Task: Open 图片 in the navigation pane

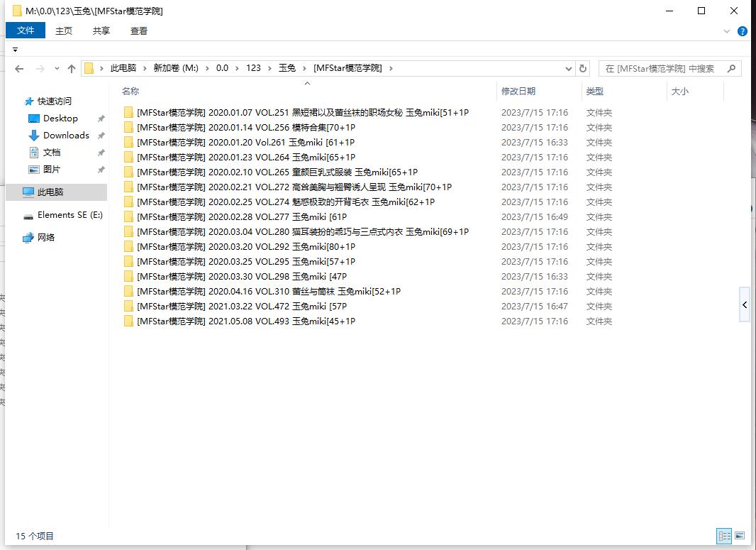Action: coord(52,170)
